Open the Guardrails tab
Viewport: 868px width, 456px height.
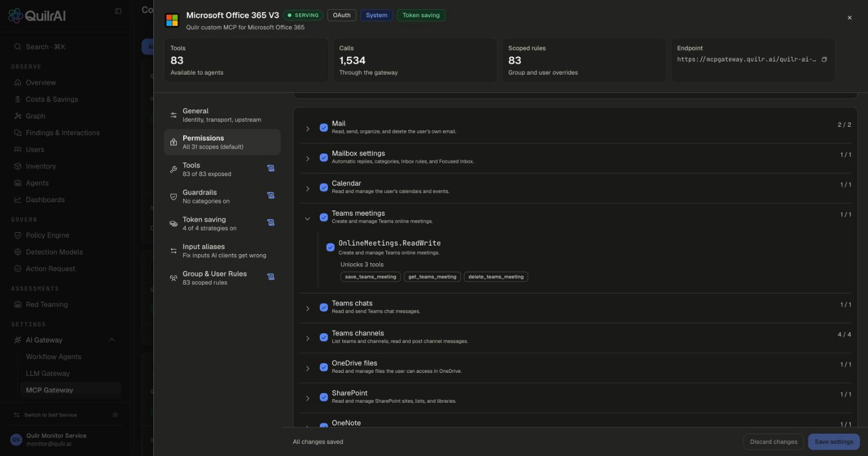click(x=222, y=197)
